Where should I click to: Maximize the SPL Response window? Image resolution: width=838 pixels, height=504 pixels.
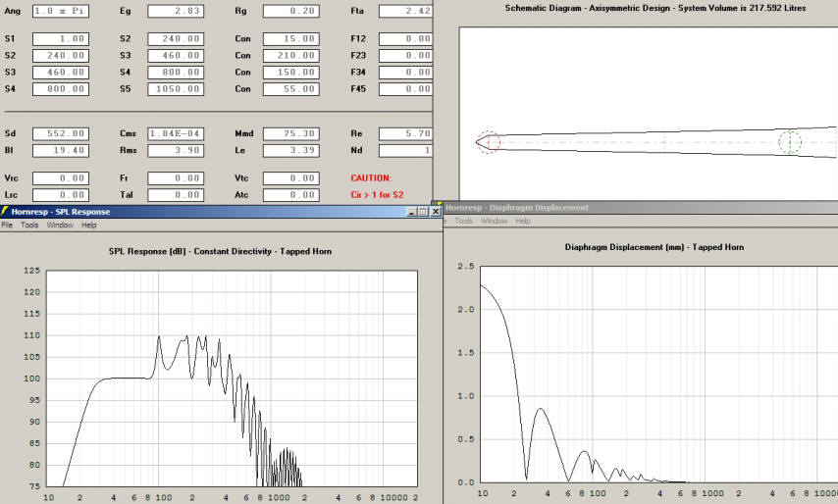click(423, 212)
